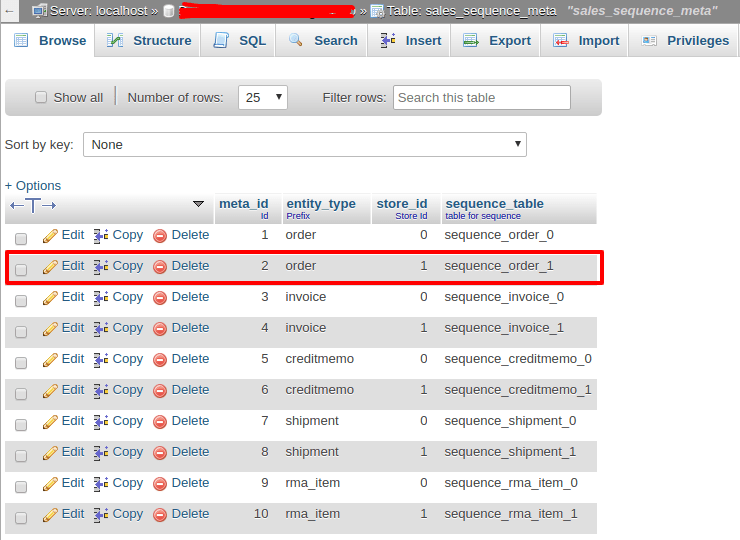Check the row checkbox for sequence_order_1
The width and height of the screenshot is (740, 540).
[x=21, y=270]
